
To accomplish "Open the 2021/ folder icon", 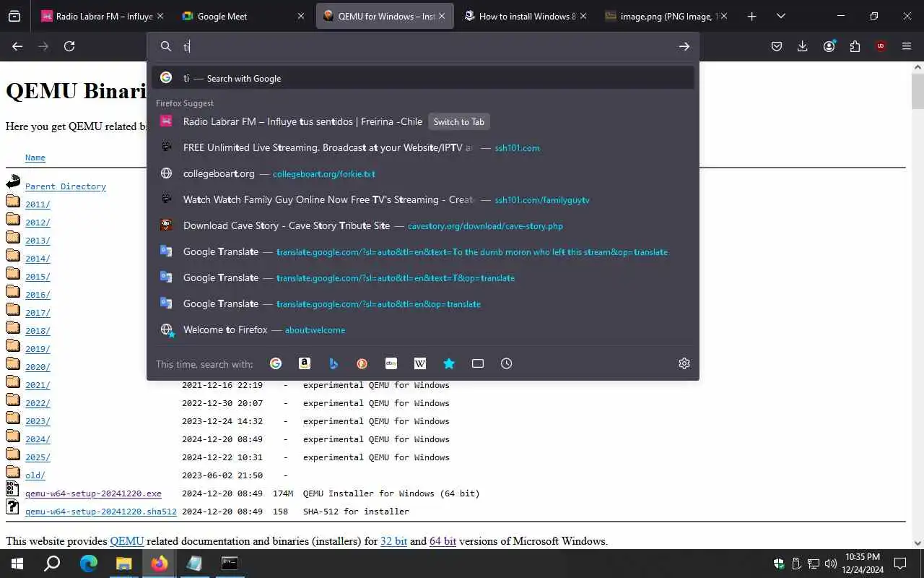I will [13, 381].
